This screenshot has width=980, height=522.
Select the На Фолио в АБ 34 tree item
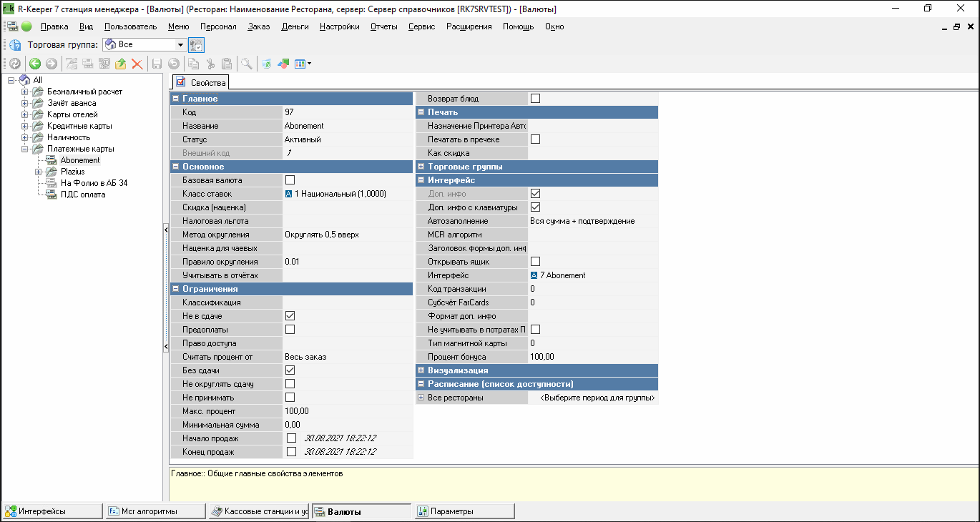(x=94, y=183)
